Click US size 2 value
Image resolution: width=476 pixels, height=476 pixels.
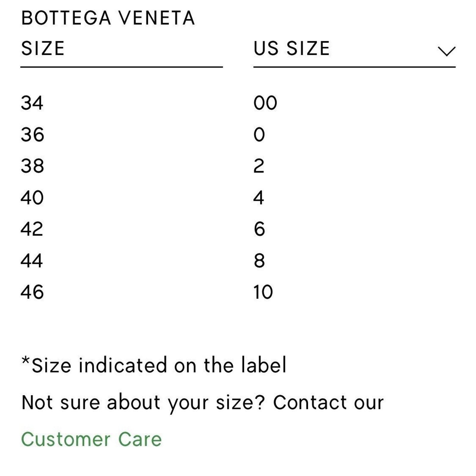coord(259,166)
